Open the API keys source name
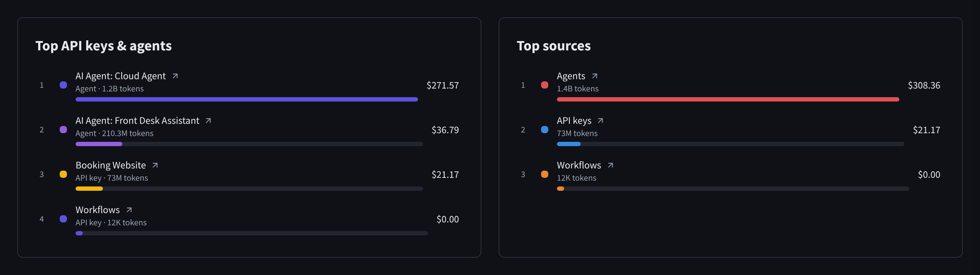Viewport: 980px width, 275px height. click(x=574, y=121)
